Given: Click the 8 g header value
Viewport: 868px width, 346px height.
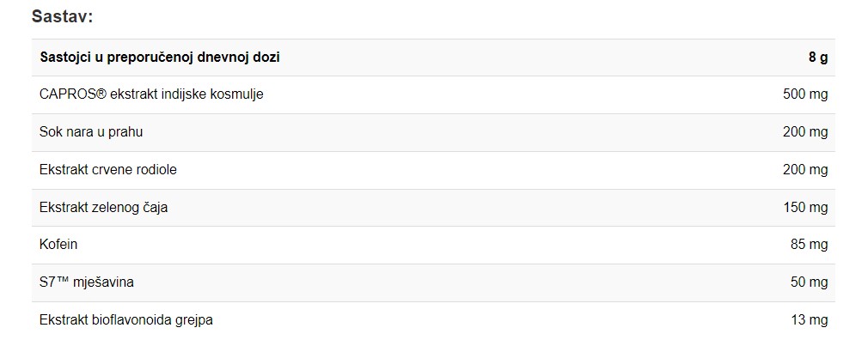Looking at the screenshot, I should click(x=817, y=58).
